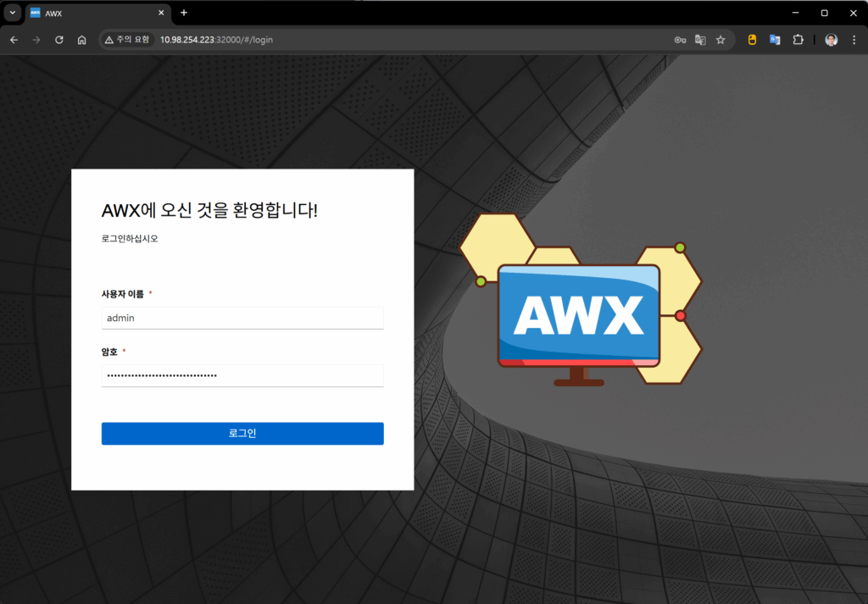Image resolution: width=868 pixels, height=604 pixels.
Task: Open a new browser tab
Action: (x=184, y=13)
